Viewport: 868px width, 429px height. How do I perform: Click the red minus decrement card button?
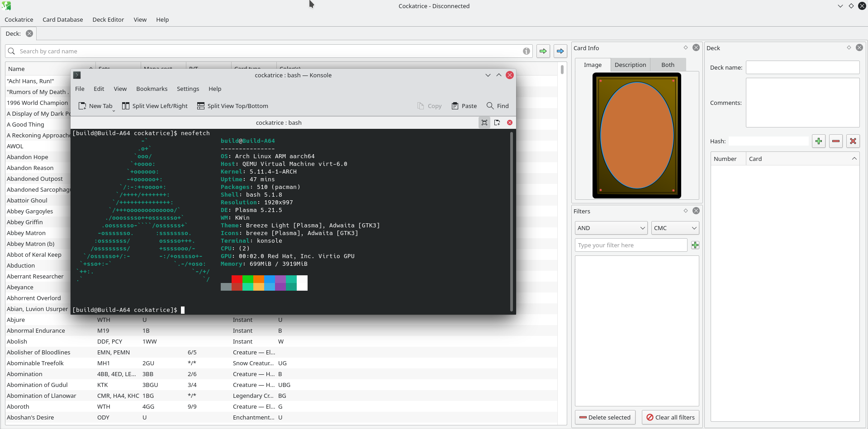pos(836,141)
